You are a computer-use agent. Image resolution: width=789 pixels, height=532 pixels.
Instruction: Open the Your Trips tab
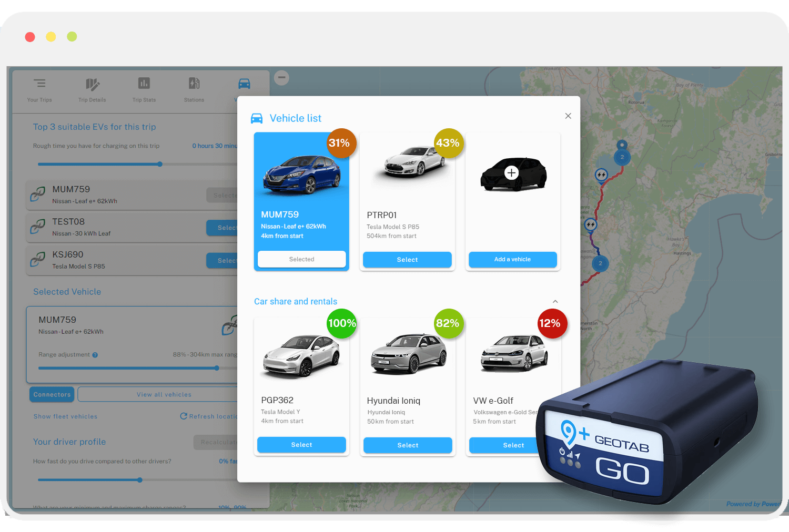(x=39, y=90)
